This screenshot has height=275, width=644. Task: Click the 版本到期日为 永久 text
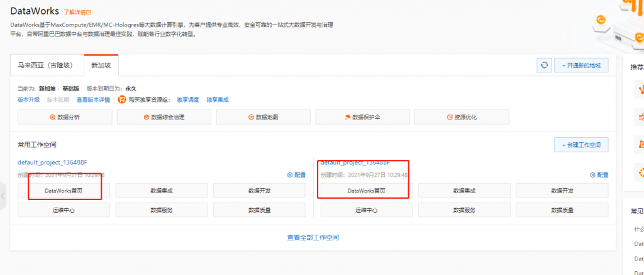point(111,88)
